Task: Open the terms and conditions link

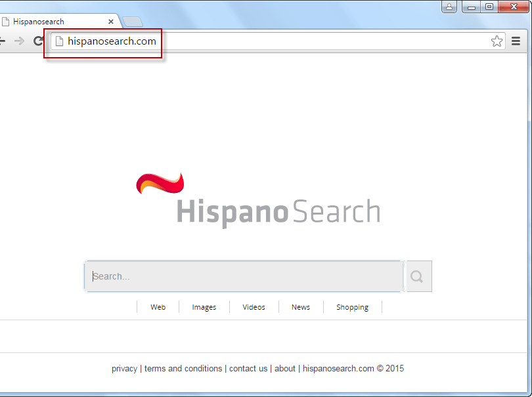Action: coord(183,369)
